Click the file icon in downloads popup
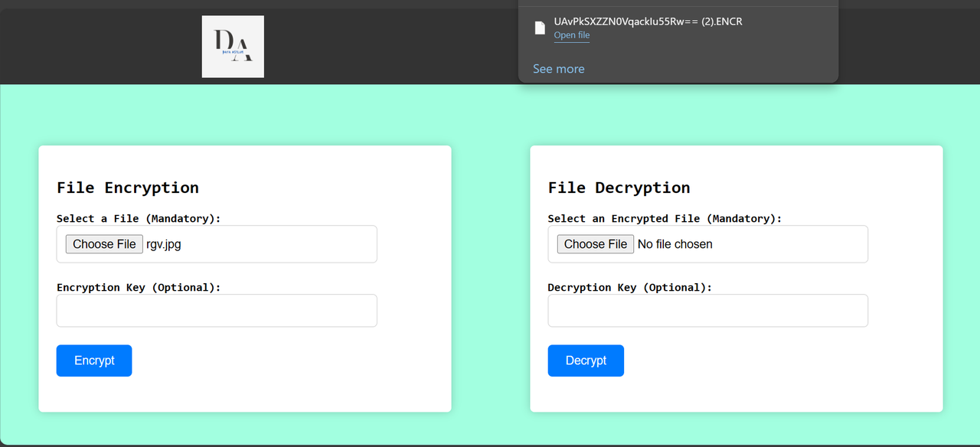Viewport: 980px width, 447px height. pos(540,28)
